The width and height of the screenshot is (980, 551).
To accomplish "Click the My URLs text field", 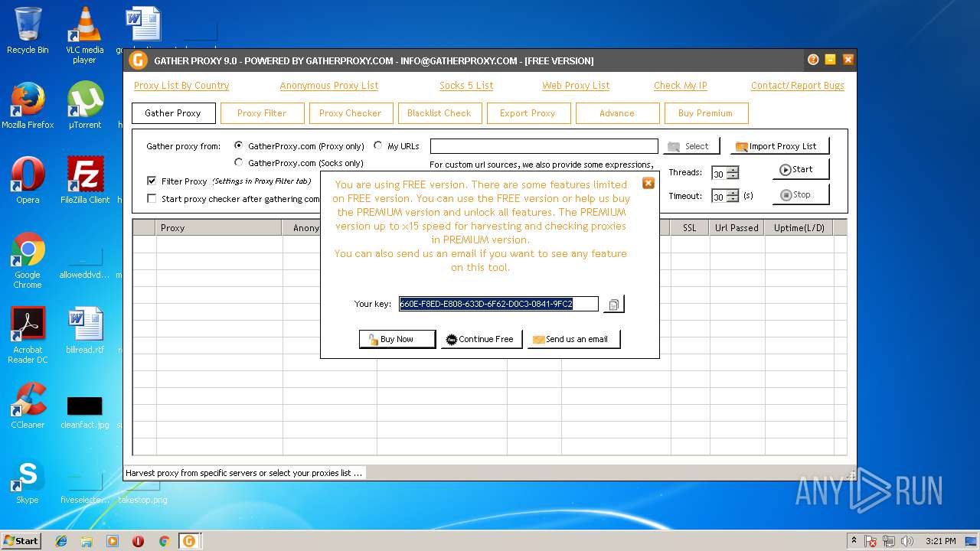I will [544, 146].
